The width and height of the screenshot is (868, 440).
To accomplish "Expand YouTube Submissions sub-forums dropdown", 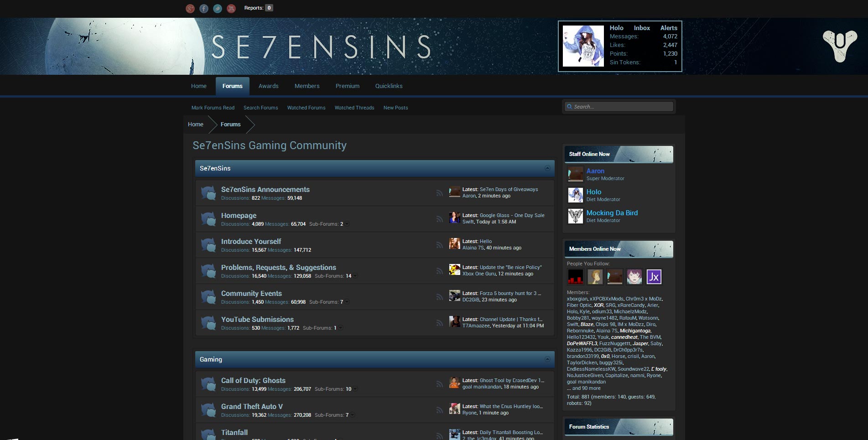I will tap(341, 328).
